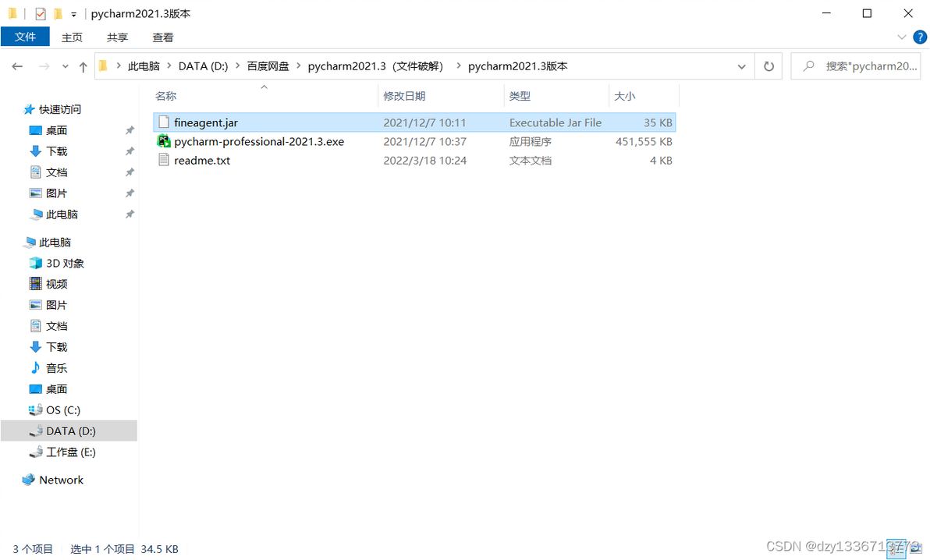Click the pycharm-professional-2021.3.exe file name
Image resolution: width=930 pixels, height=560 pixels.
(258, 141)
